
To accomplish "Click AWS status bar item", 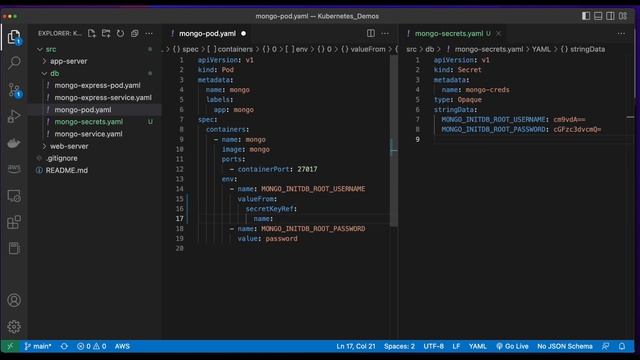I will coord(122,346).
